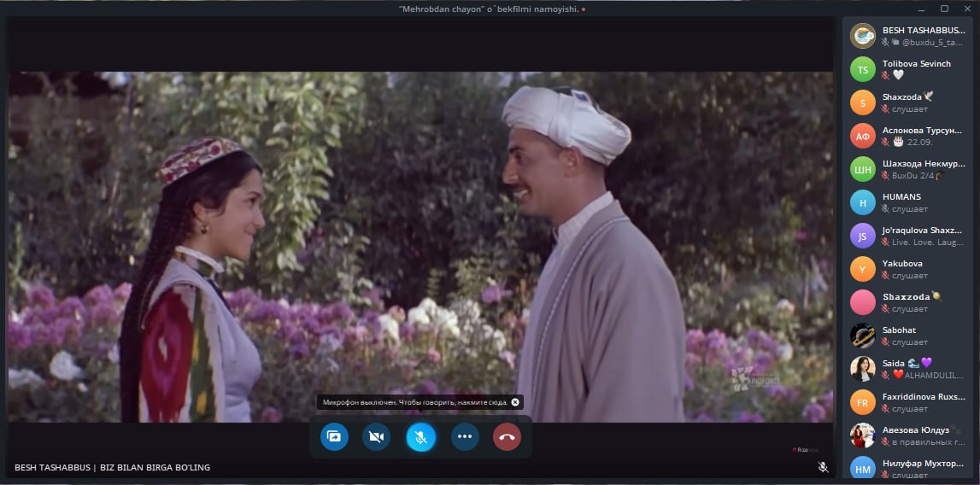Open the BESH TASHABBUS channel avatar
This screenshot has height=485, width=980.
click(x=862, y=36)
